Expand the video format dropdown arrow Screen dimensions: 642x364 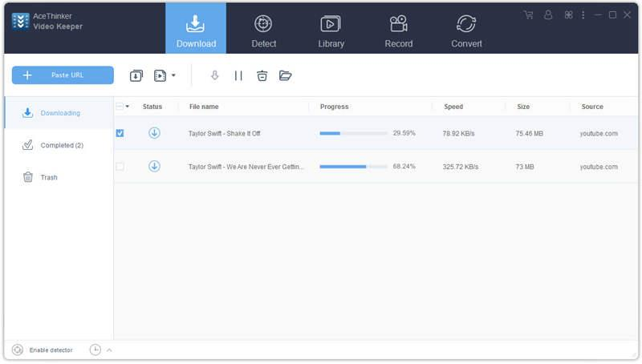click(173, 75)
